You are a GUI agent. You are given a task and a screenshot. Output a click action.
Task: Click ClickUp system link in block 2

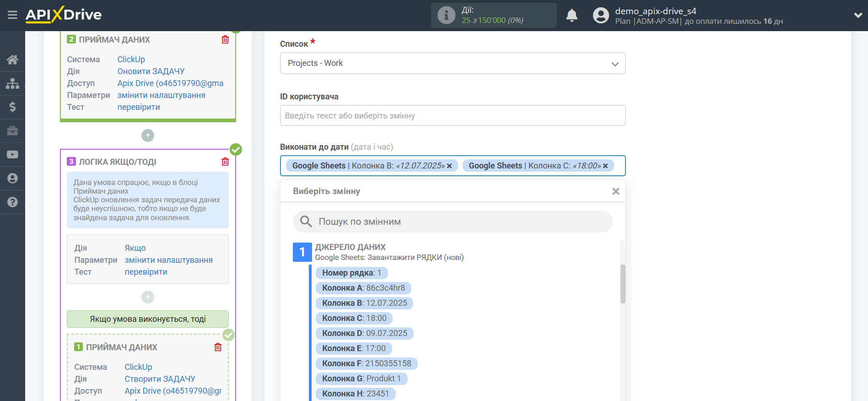coord(131,60)
